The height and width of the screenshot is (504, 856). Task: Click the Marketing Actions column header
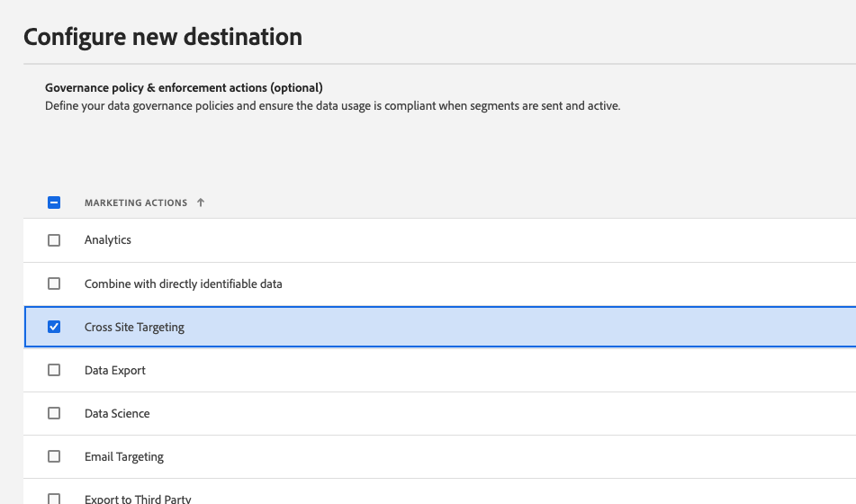pos(136,202)
